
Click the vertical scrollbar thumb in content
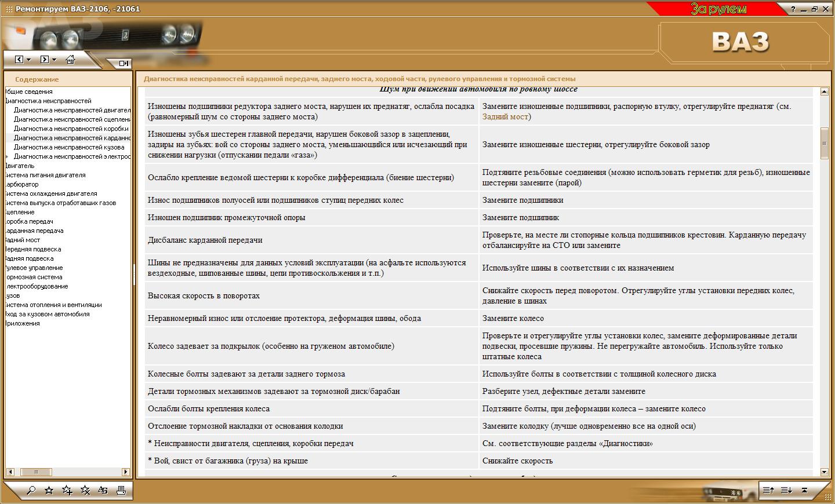click(825, 143)
